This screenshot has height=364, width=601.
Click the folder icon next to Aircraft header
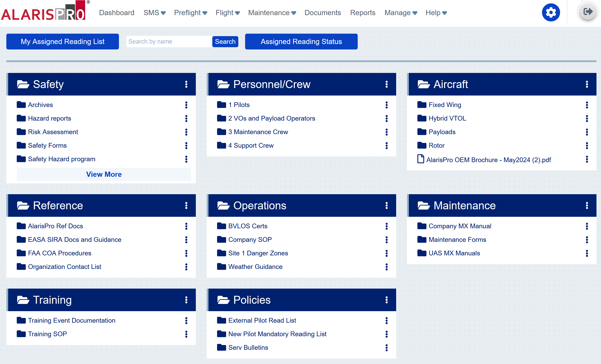[x=423, y=84]
